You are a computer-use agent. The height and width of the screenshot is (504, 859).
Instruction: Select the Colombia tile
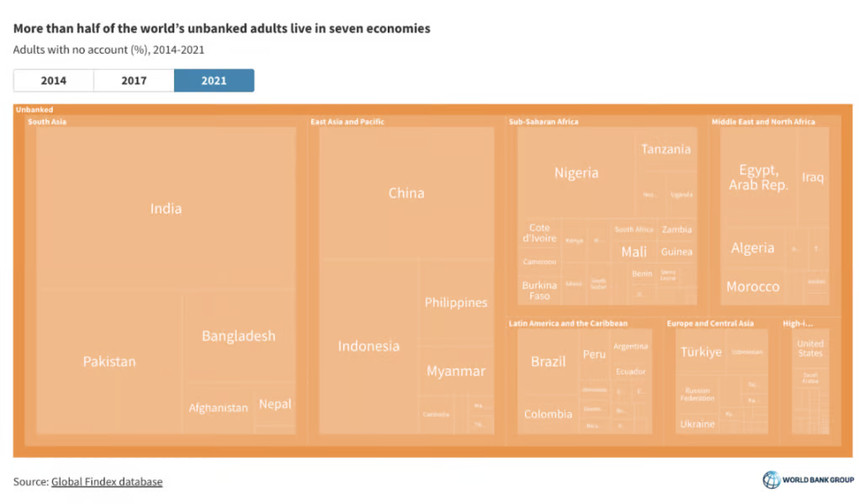[x=549, y=414]
